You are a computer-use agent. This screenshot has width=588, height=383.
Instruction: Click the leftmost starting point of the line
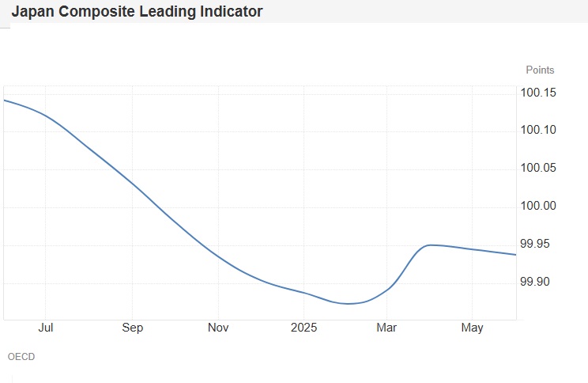click(x=5, y=100)
